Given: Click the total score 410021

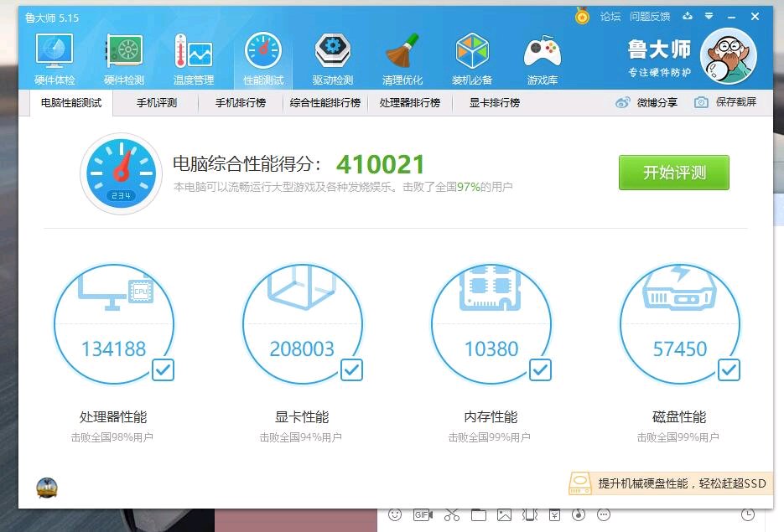Looking at the screenshot, I should coord(381,164).
